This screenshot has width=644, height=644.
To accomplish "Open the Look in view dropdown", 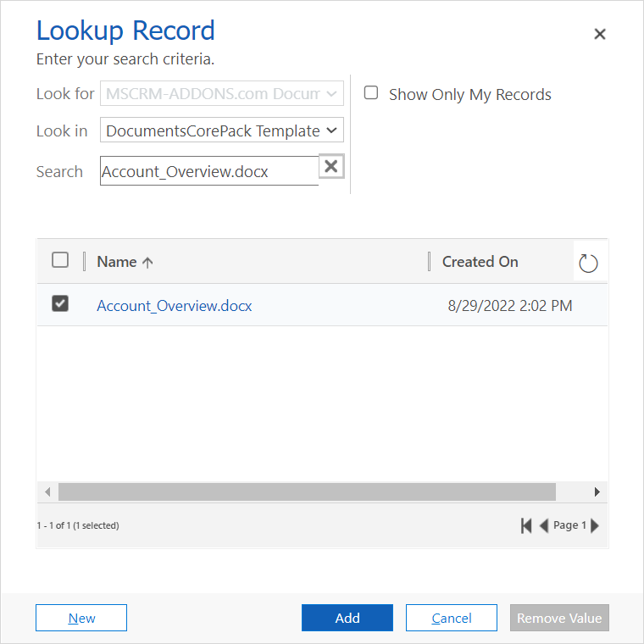I will click(x=222, y=130).
